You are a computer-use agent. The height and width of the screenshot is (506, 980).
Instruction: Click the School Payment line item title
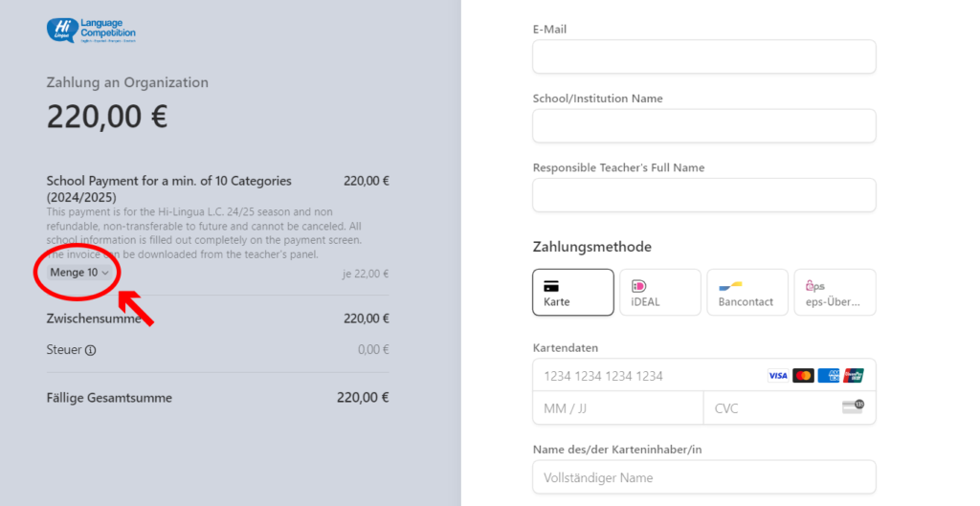point(169,187)
